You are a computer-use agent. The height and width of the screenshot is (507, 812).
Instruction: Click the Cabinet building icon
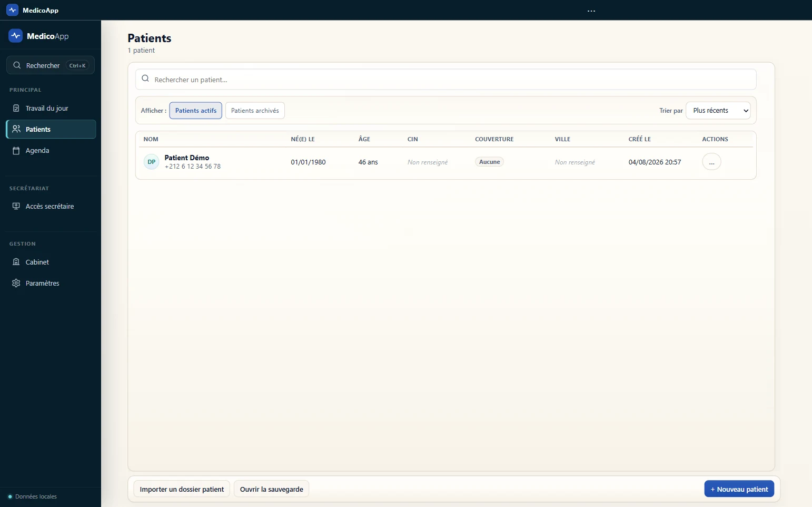(16, 262)
